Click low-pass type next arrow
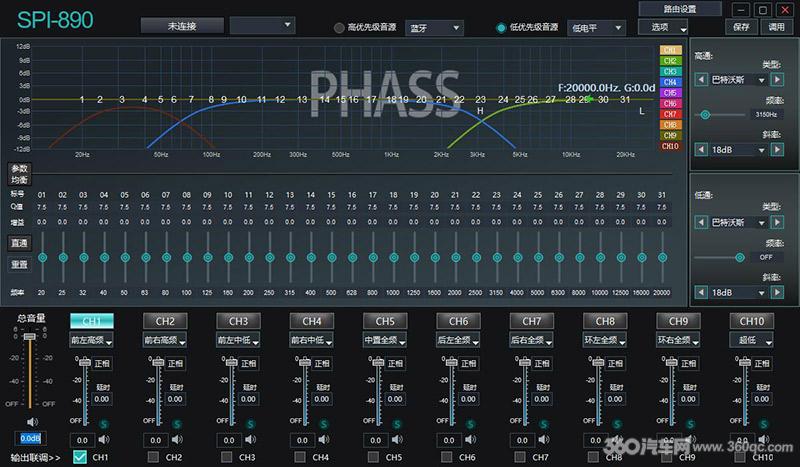 pyautogui.click(x=778, y=223)
